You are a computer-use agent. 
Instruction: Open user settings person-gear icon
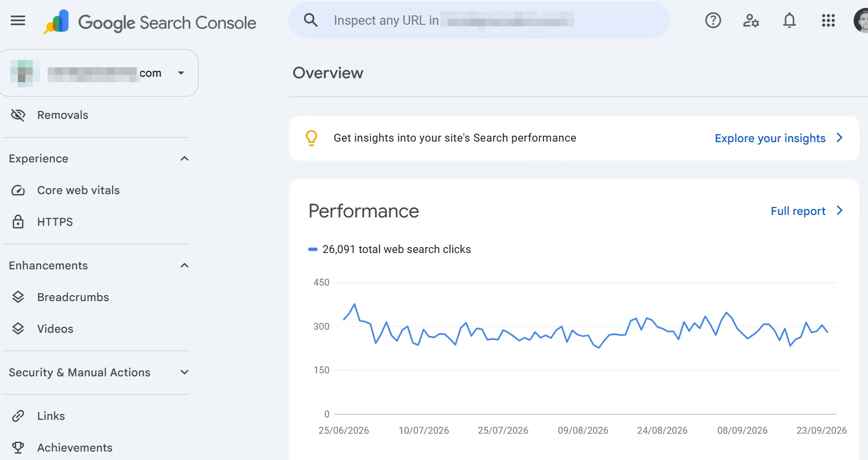pyautogui.click(x=751, y=20)
